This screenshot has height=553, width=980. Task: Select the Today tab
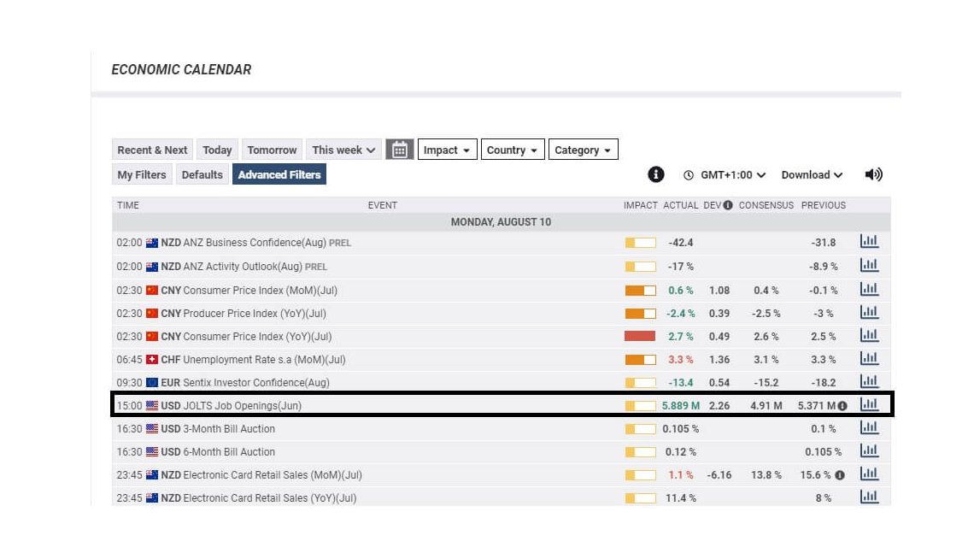tap(217, 150)
